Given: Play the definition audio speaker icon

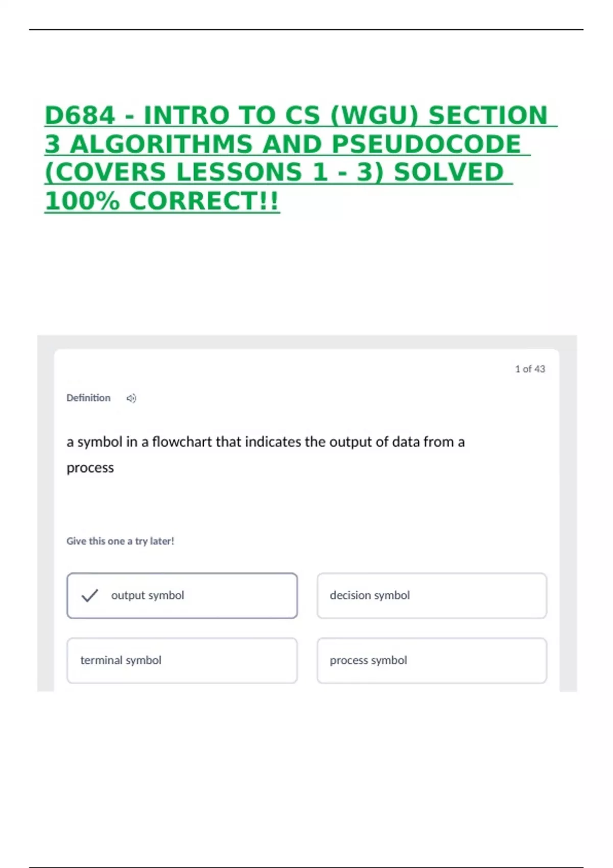Looking at the screenshot, I should (131, 398).
